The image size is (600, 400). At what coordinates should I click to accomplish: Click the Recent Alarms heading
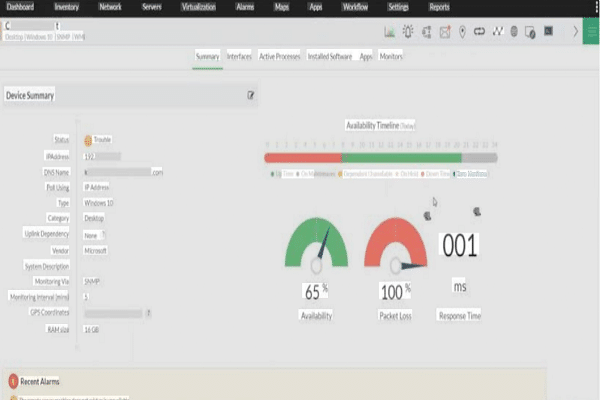[40, 381]
